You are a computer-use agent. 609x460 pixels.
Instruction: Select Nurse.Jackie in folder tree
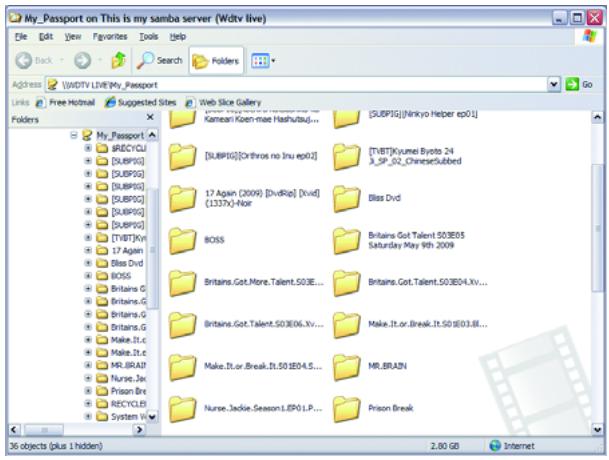click(x=129, y=378)
